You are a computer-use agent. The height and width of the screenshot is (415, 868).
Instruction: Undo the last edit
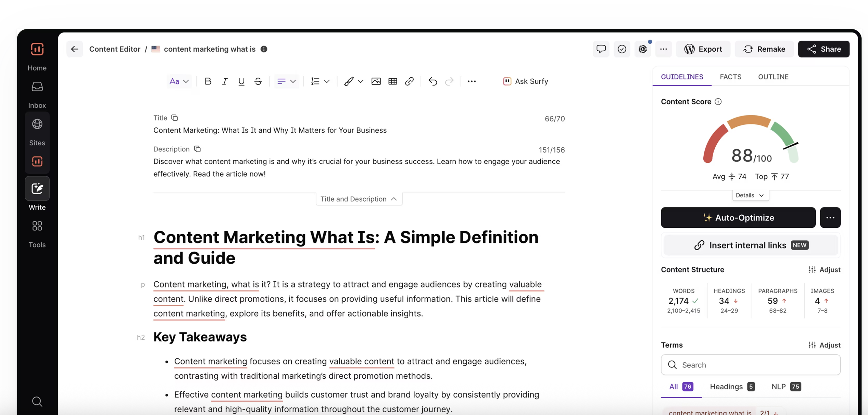coord(432,81)
